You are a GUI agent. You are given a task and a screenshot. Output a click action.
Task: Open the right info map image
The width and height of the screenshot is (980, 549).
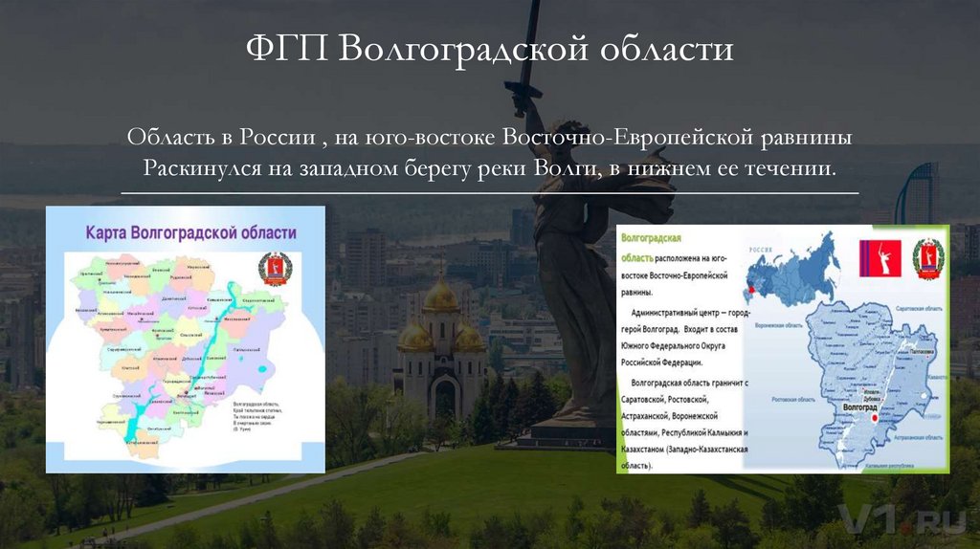(783, 348)
